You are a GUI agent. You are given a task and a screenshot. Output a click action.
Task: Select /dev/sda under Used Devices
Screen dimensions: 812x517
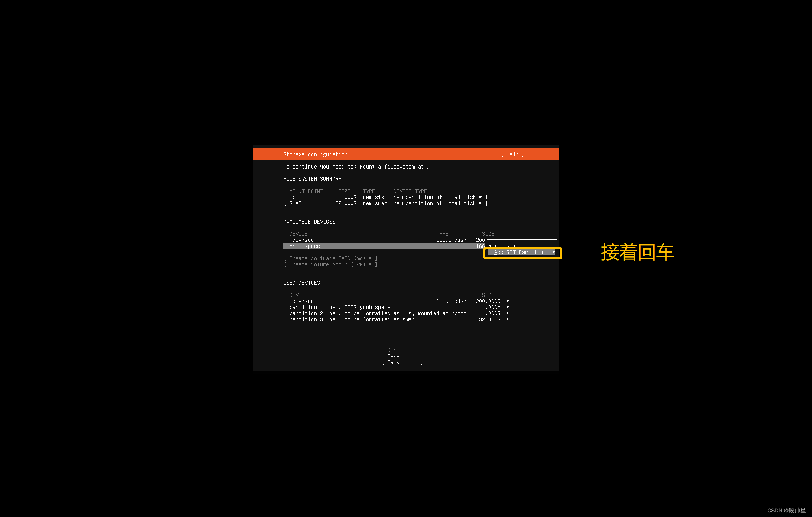tap(400, 301)
